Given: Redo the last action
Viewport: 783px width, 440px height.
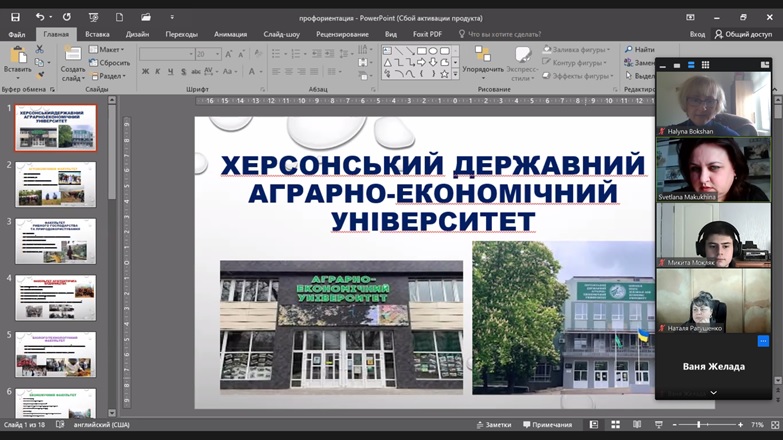Looking at the screenshot, I should (x=66, y=17).
